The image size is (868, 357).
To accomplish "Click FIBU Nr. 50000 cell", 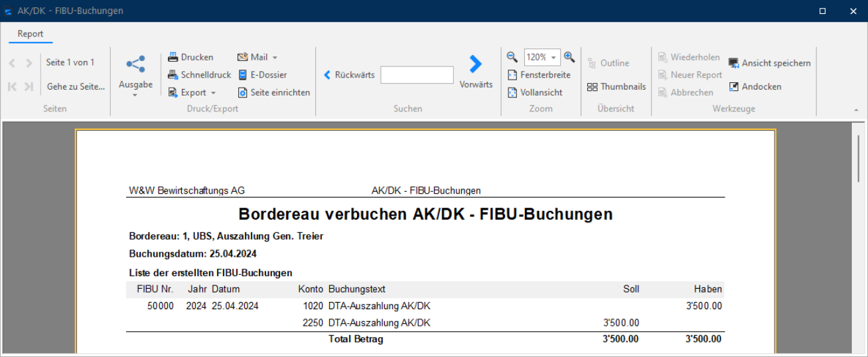I will (x=161, y=306).
